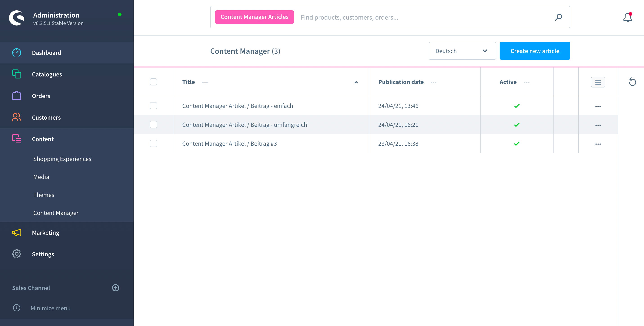
Task: Open article 'Content Manager Artikel / Beitrag - einfach'
Action: (237, 106)
